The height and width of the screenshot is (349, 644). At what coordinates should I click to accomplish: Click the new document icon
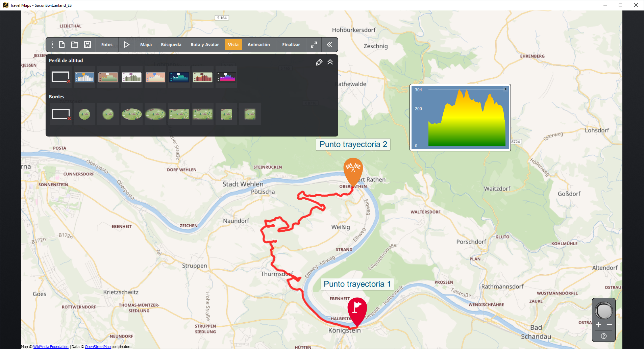pos(62,45)
